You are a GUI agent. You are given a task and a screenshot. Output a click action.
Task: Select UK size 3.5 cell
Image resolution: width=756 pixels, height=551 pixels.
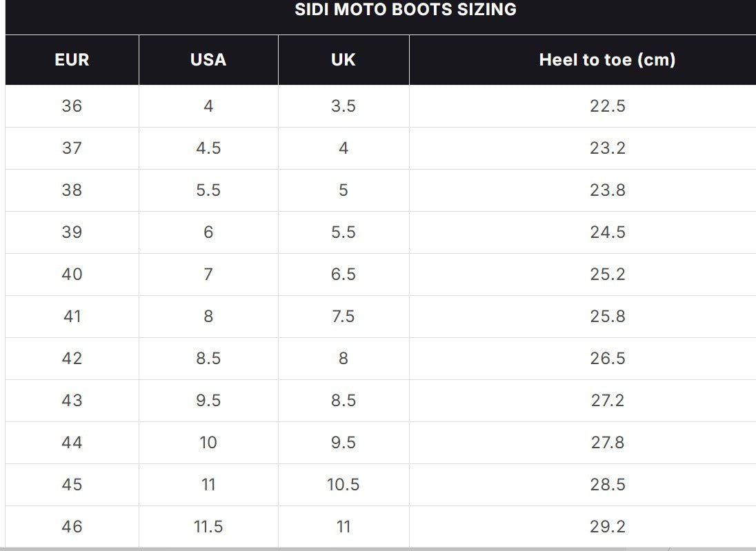click(x=343, y=106)
